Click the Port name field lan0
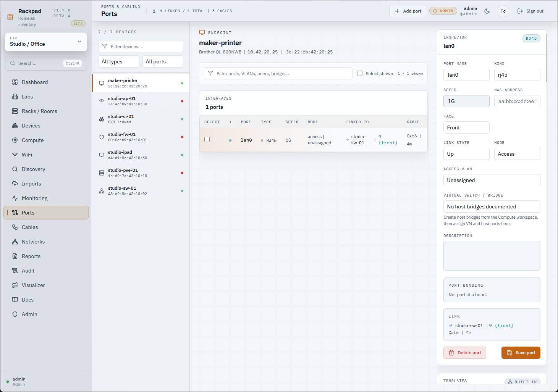Screen dimensions: 558x392 (x=466, y=75)
